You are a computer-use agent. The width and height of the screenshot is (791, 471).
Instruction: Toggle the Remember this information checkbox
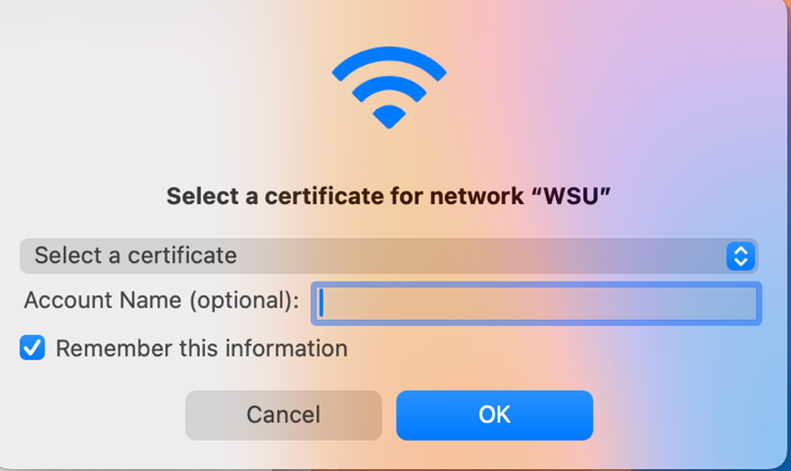click(33, 348)
